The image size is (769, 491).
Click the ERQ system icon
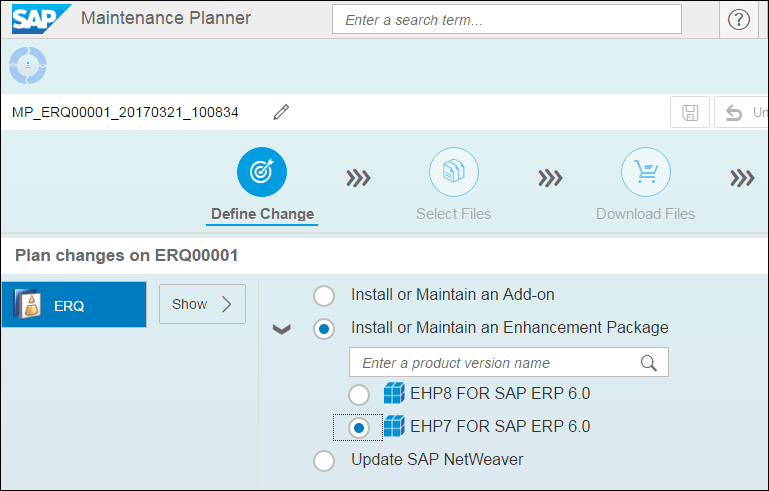click(x=27, y=304)
